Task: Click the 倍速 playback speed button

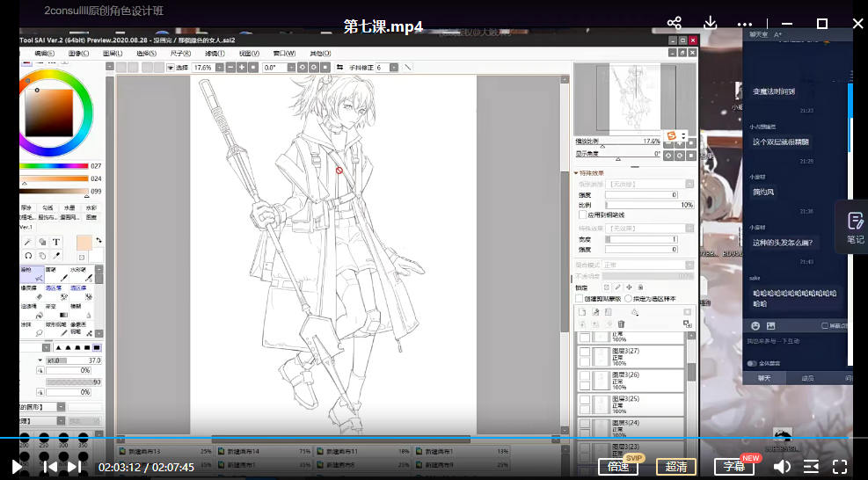Action: point(617,467)
